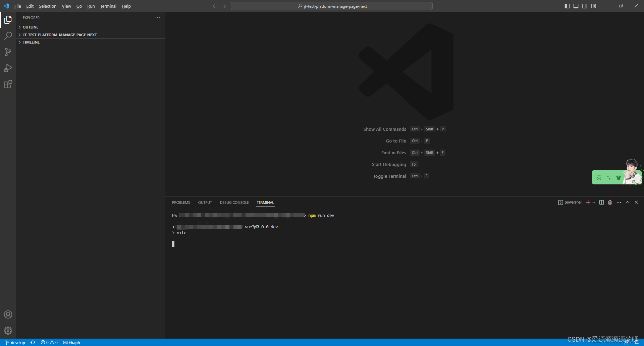Screen dimensions: 644x346
Task: Click the input method English indicator
Action: coord(599,178)
